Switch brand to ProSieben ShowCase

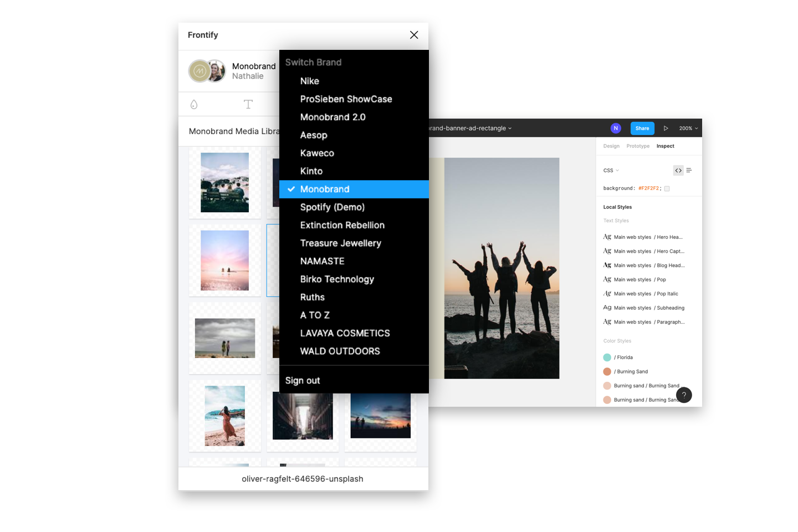354,99
